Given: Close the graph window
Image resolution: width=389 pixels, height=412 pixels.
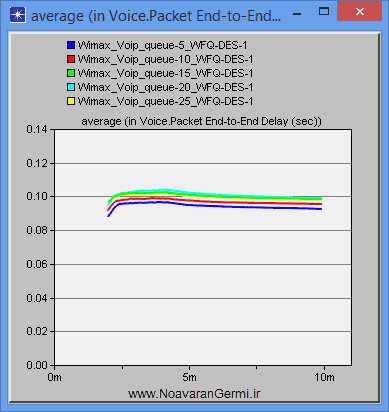Looking at the screenshot, I should tap(359, 12).
